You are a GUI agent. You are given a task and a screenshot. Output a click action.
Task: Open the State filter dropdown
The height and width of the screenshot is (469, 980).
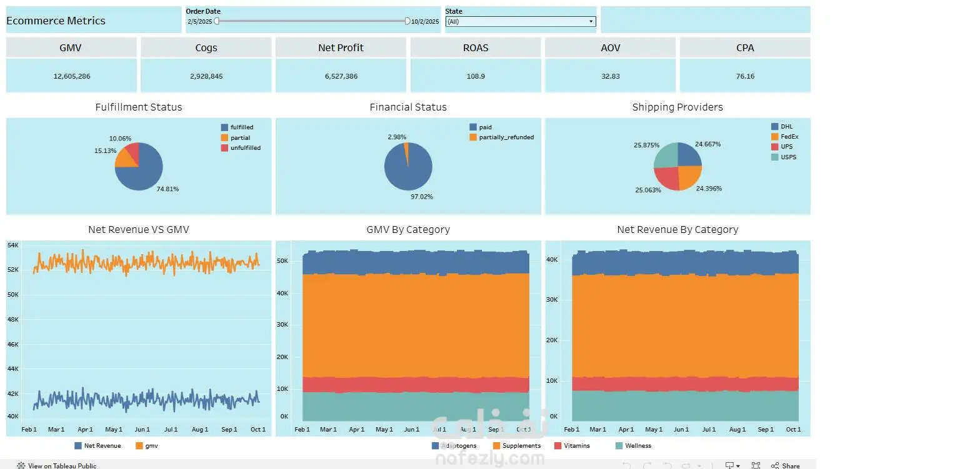[520, 21]
